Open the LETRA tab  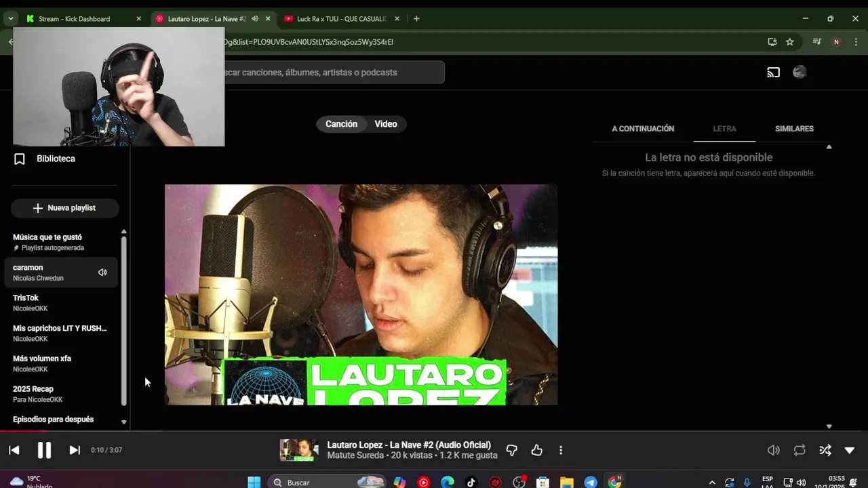pyautogui.click(x=724, y=129)
